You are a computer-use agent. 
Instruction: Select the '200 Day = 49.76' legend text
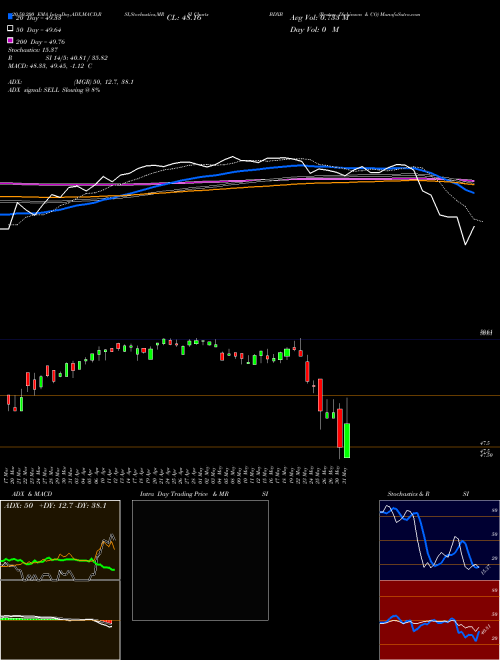point(40,42)
